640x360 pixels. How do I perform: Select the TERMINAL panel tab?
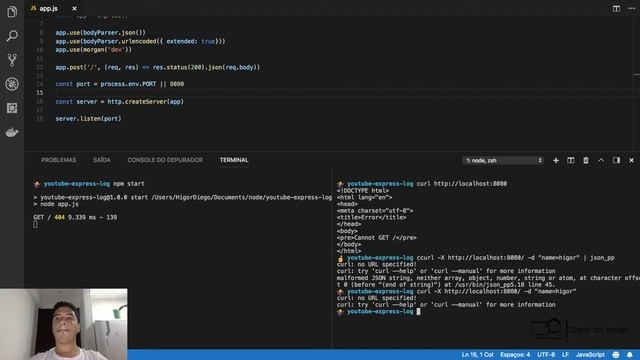tap(234, 160)
